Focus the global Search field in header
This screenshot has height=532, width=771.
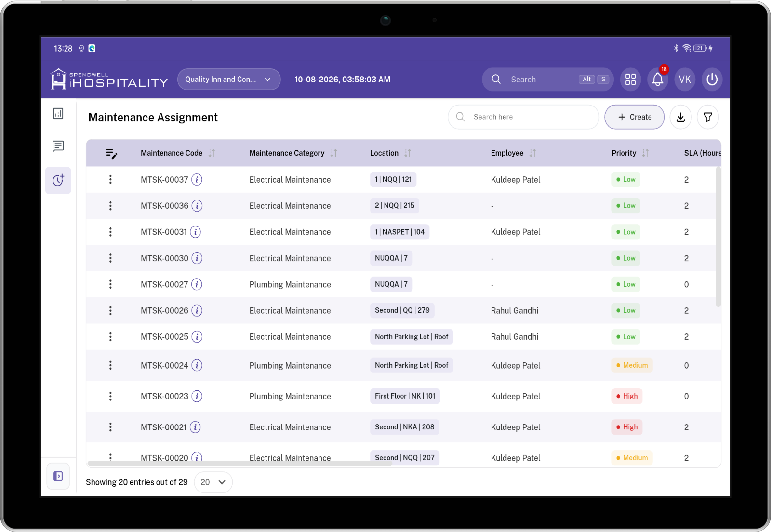(x=547, y=80)
